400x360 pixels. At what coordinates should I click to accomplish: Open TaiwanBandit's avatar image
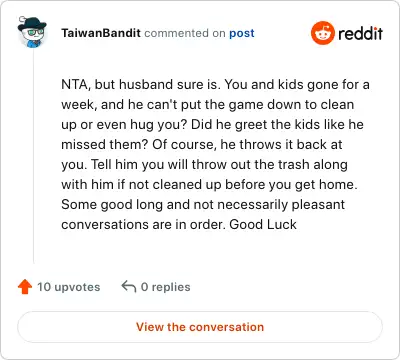[32, 32]
